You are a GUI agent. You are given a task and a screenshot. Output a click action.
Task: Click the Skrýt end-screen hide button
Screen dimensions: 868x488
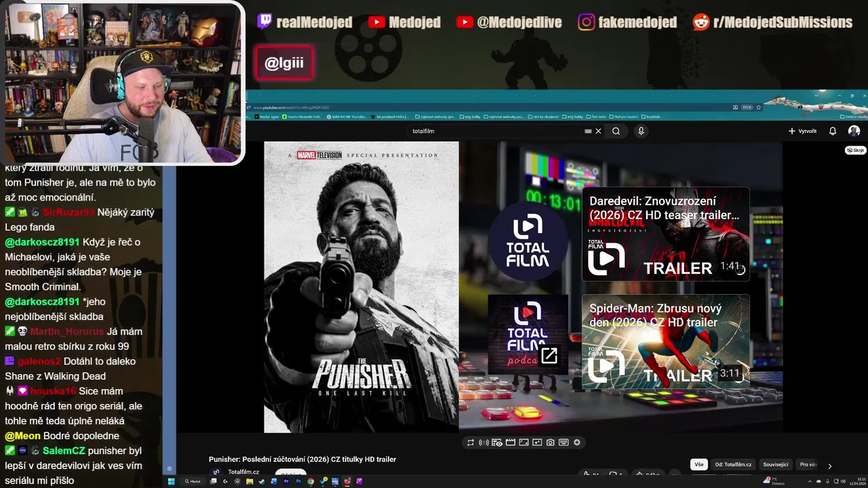tap(856, 150)
